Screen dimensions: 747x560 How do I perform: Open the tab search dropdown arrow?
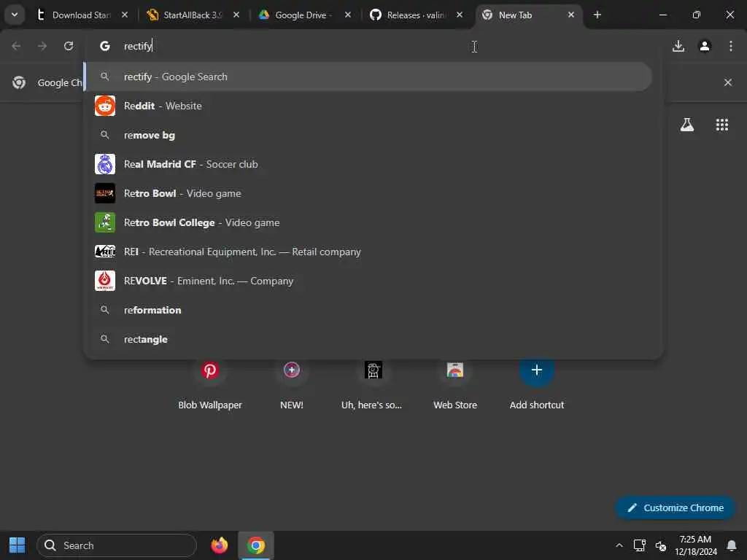click(15, 15)
